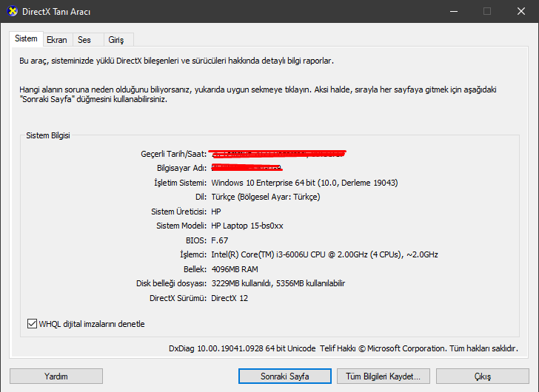This screenshot has height=392, width=539.
Task: Click the 'Hangi alanın soruna neden' help paragraph
Action: 258,95
